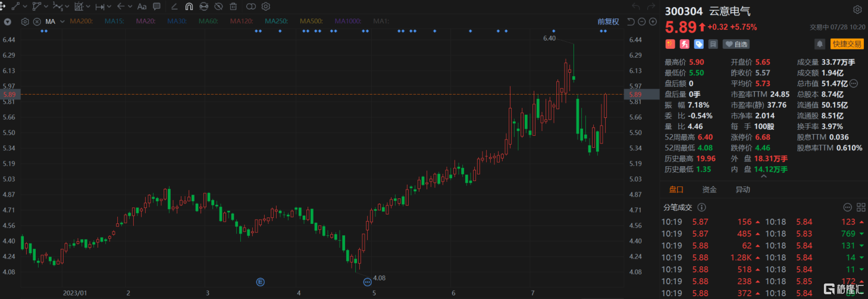Toggle the MA30 line

(177, 21)
